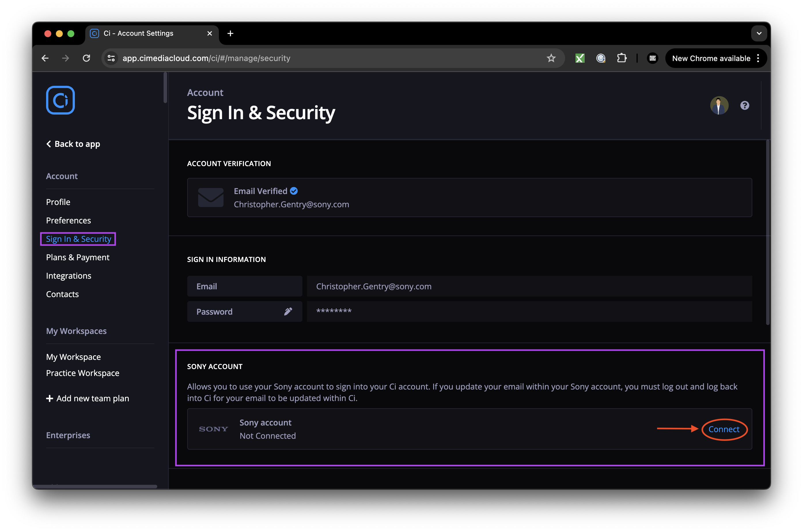Open Practice Workspace in sidebar
This screenshot has width=803, height=532.
82,373
